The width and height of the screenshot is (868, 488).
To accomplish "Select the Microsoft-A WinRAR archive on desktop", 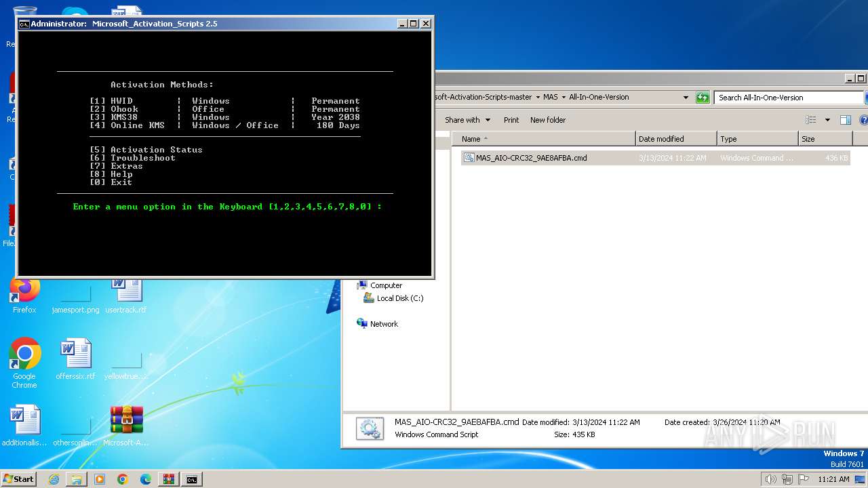I will click(x=126, y=426).
